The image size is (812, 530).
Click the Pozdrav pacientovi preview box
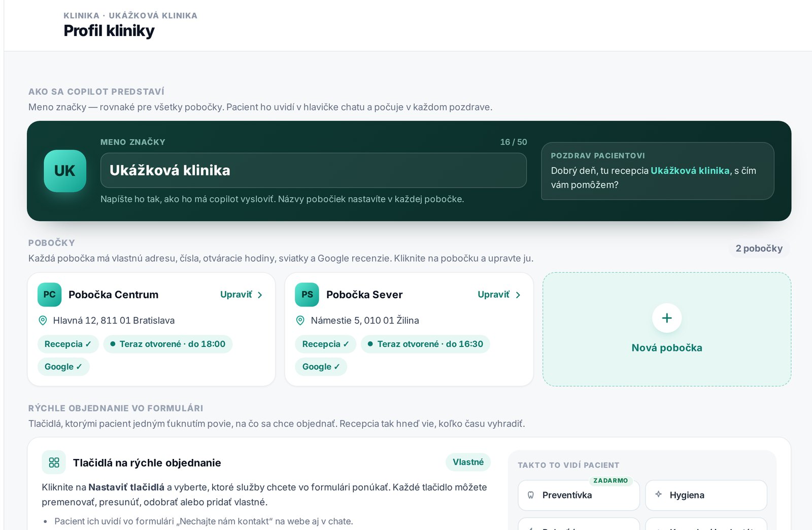tap(658, 171)
